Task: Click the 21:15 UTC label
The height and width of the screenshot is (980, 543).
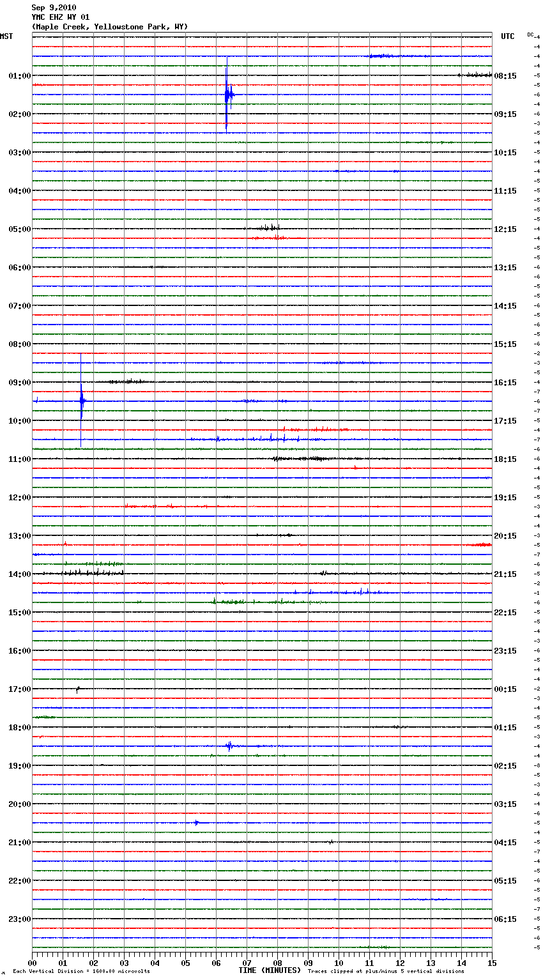Action: tap(505, 574)
